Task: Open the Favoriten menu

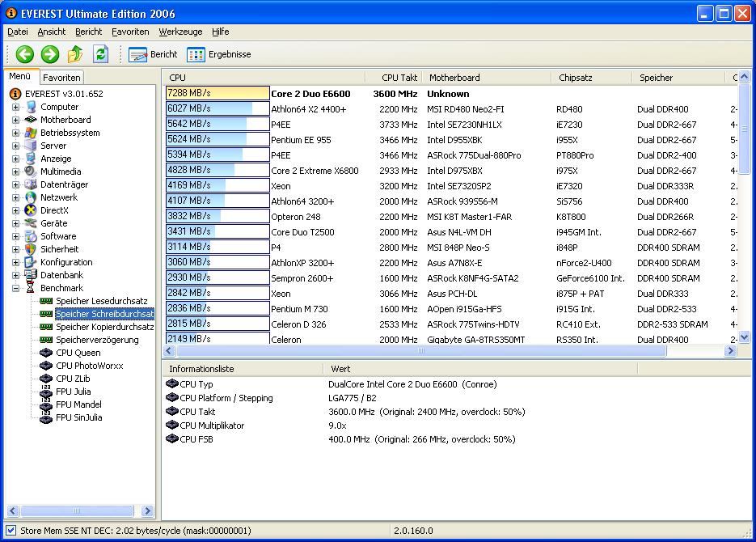Action: (130, 32)
